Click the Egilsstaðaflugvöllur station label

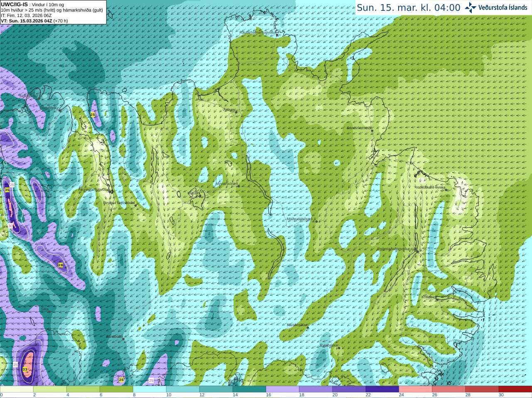[397, 249]
